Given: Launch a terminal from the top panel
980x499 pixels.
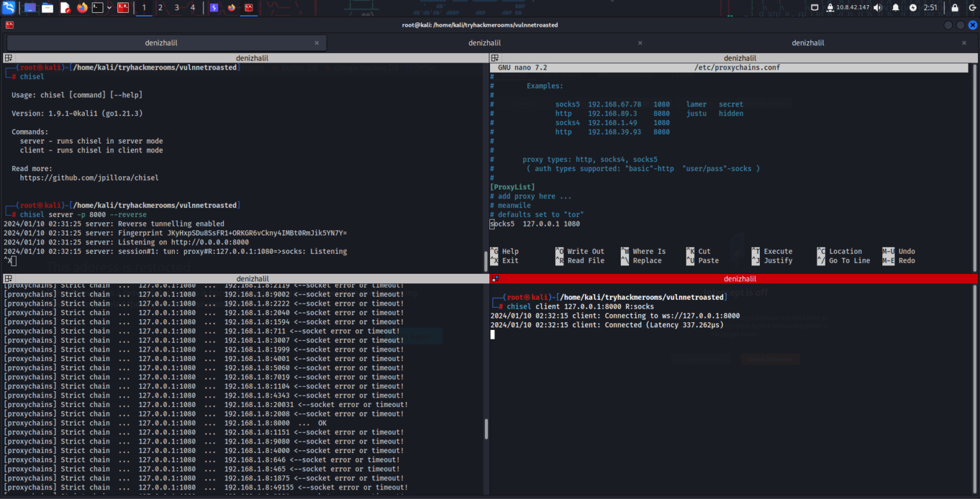Looking at the screenshot, I should pos(97,7).
